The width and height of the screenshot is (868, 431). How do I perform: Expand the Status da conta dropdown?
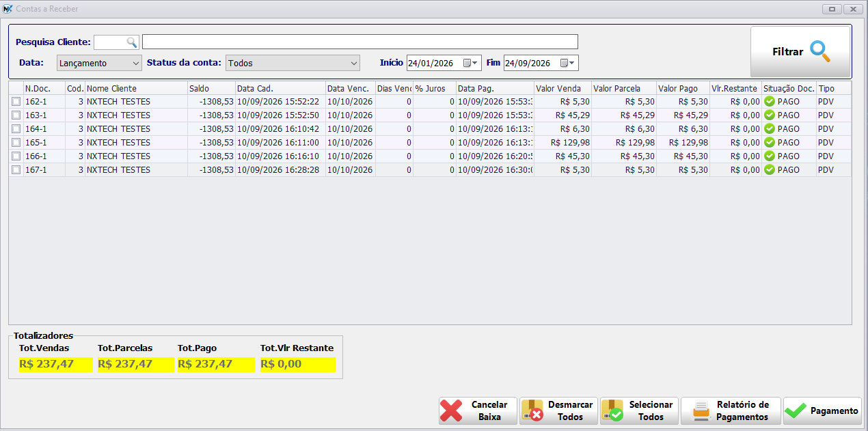point(293,63)
